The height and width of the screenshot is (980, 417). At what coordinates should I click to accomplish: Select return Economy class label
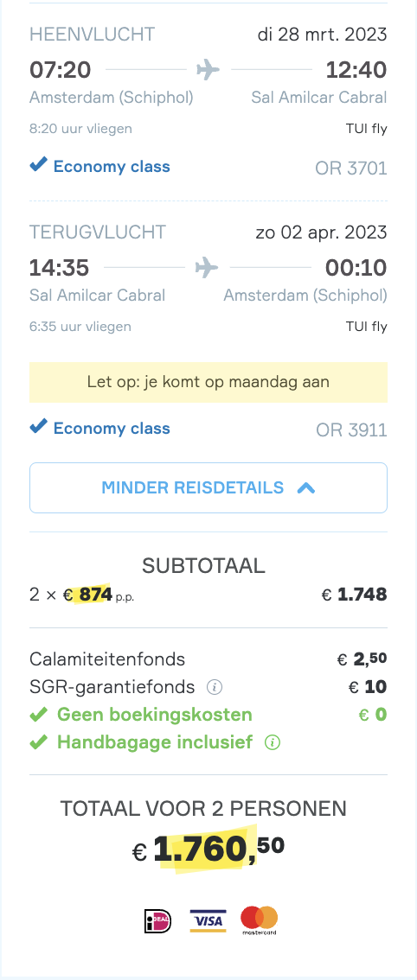[x=112, y=428]
